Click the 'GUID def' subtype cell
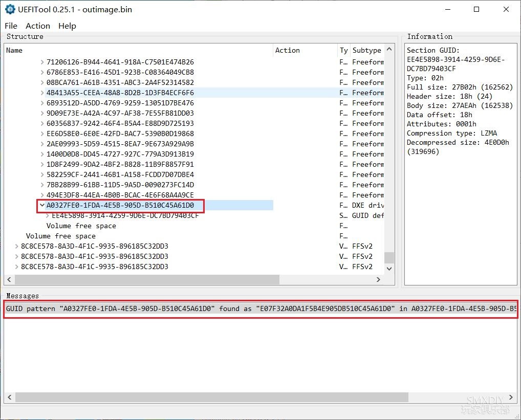 coord(368,215)
